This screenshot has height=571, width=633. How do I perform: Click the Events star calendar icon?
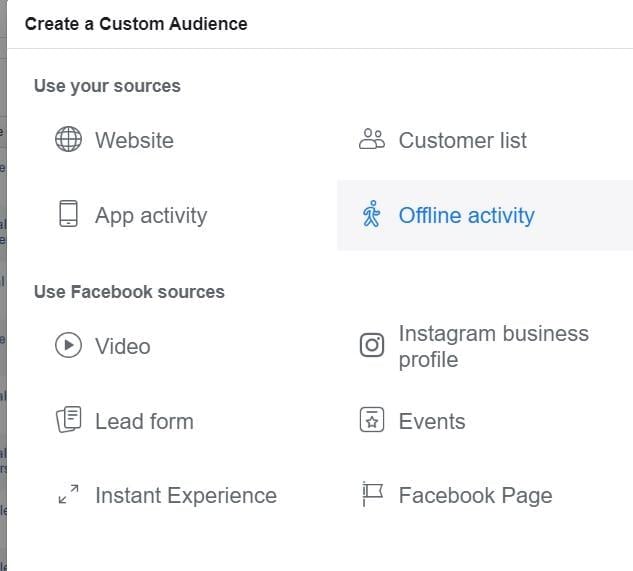click(x=372, y=420)
